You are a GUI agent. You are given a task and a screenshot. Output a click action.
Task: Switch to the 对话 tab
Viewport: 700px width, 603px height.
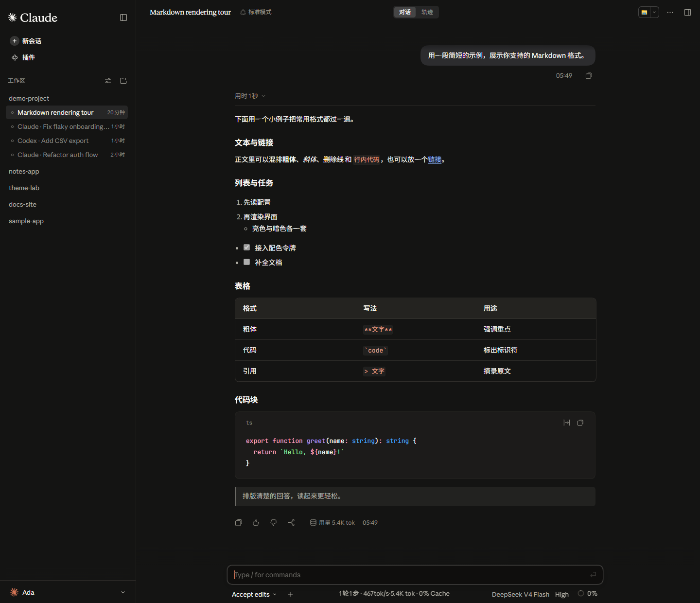click(x=405, y=12)
